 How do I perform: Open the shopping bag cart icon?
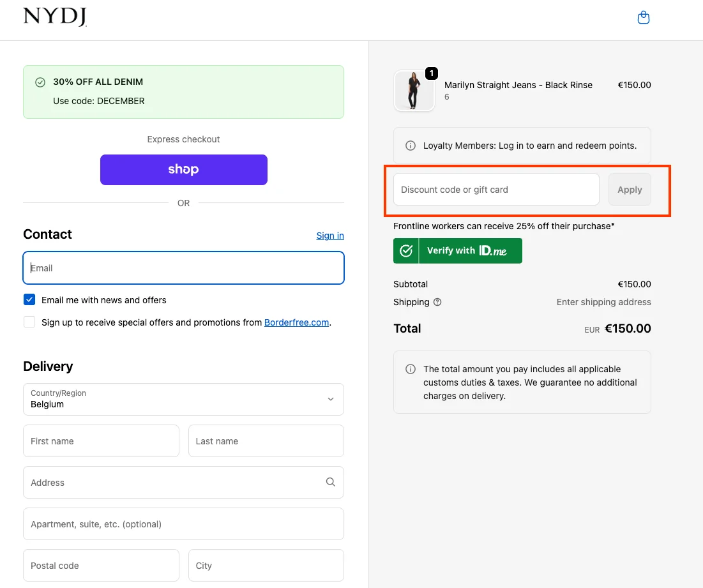[x=644, y=18]
